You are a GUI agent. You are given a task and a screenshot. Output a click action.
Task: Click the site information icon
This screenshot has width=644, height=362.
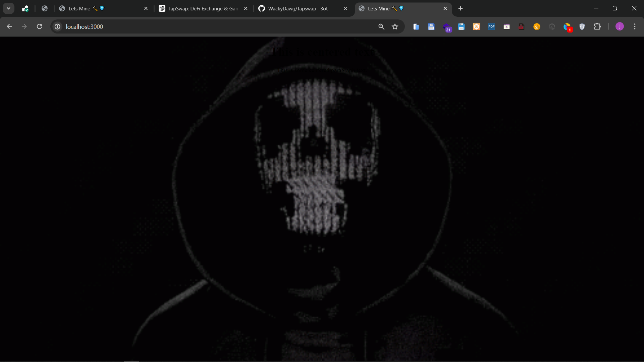tap(58, 26)
